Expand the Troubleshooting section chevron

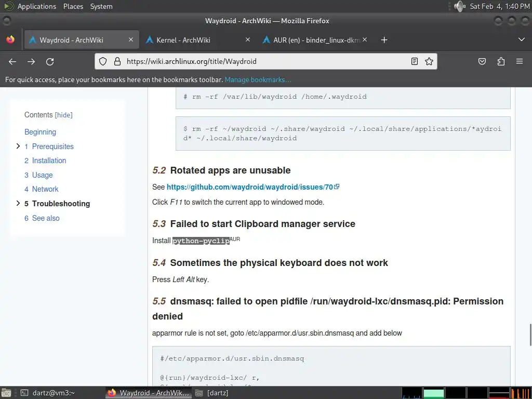pos(18,203)
